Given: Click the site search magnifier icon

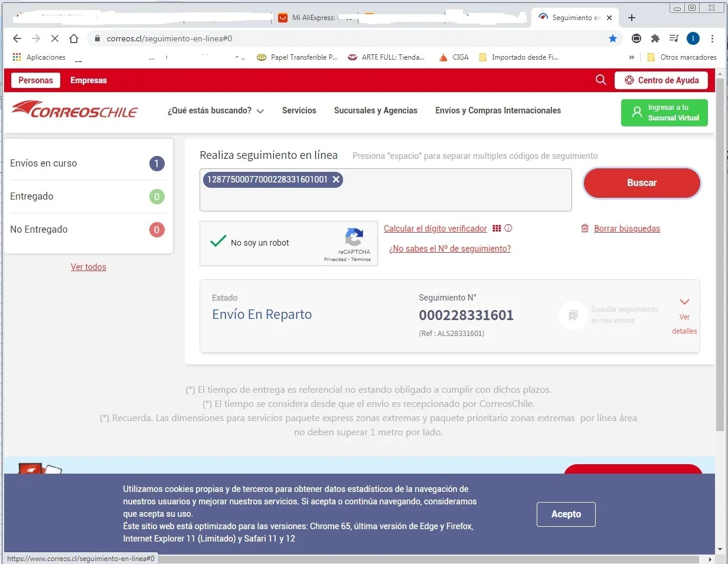Looking at the screenshot, I should coord(600,80).
